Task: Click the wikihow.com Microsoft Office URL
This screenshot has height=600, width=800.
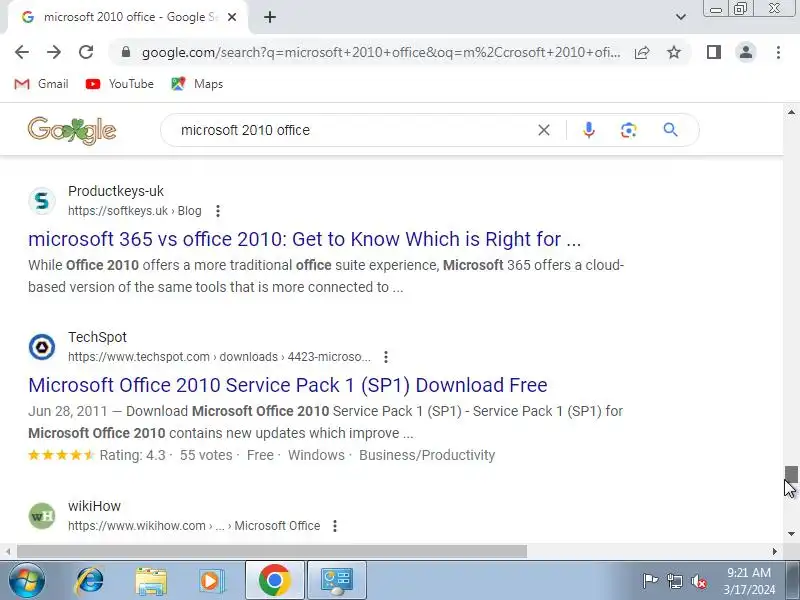Action: point(194,526)
